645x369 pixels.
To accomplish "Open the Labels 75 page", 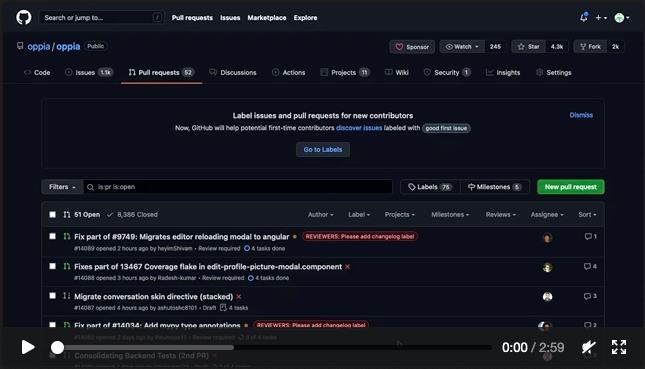I will [430, 187].
